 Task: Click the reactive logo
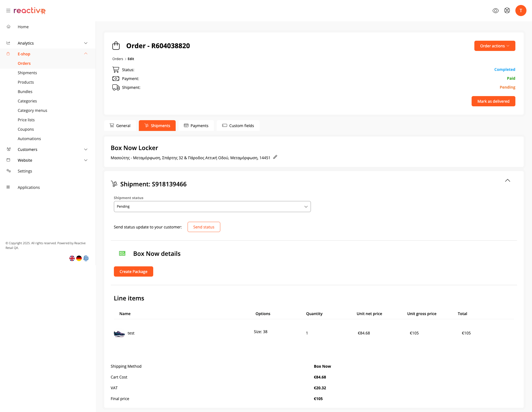[x=30, y=11]
